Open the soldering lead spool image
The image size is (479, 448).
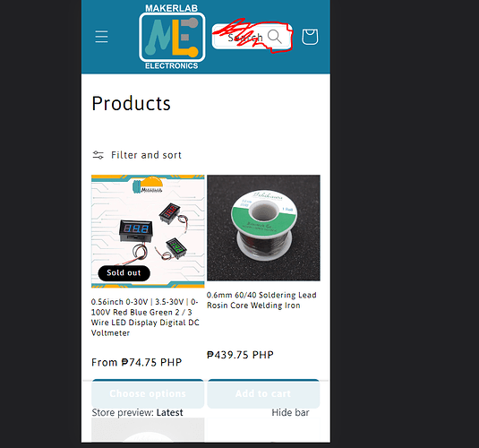(263, 228)
